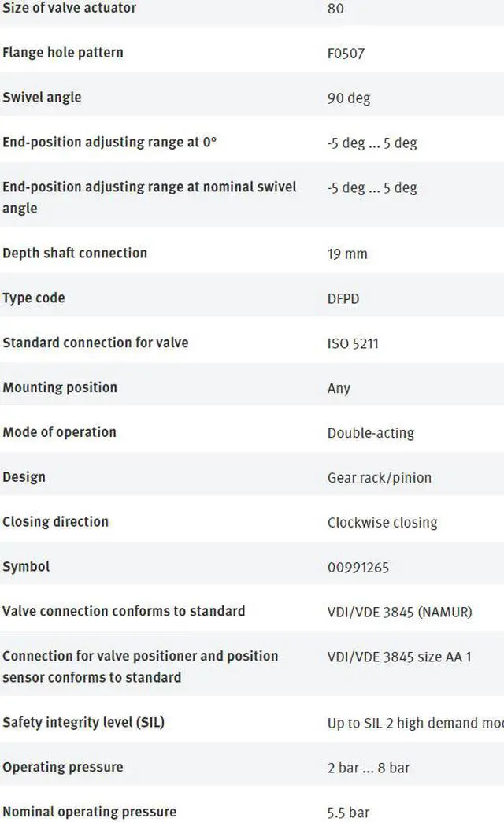Click the DFPD type code value
This screenshot has width=504, height=822.
[x=343, y=299]
